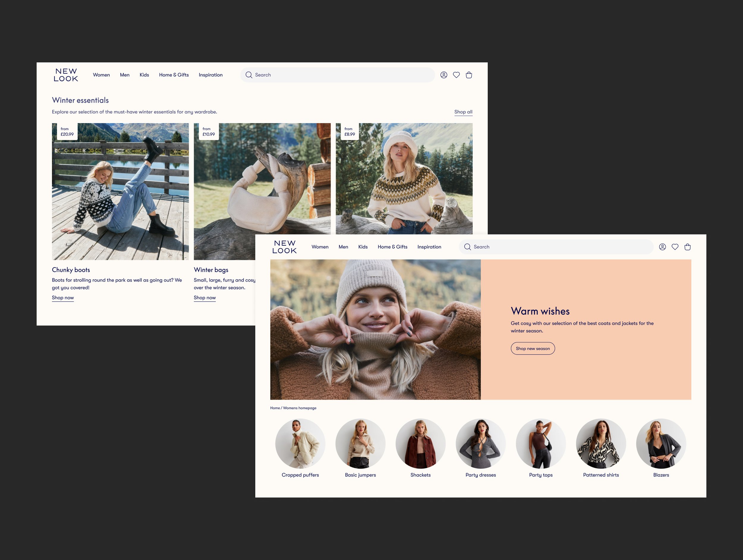Select the Cropped puffers category circle

click(x=300, y=443)
